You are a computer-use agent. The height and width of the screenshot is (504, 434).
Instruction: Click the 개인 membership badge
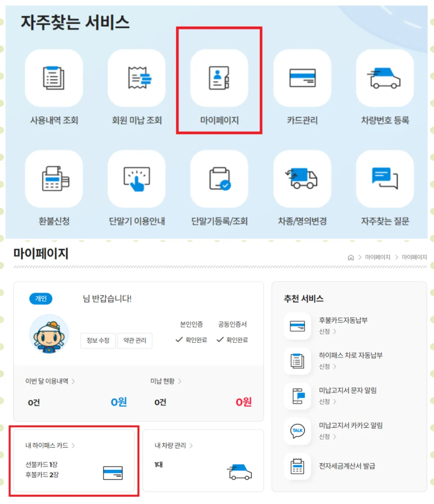pos(41,298)
